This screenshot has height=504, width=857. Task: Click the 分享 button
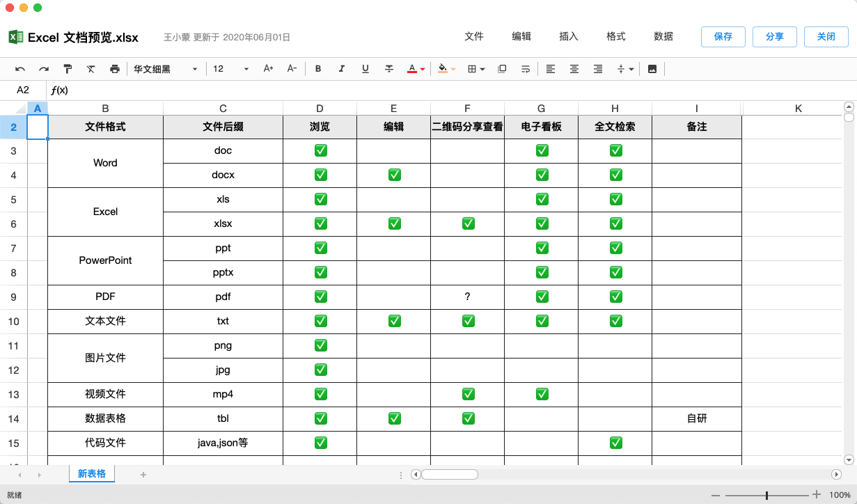775,37
